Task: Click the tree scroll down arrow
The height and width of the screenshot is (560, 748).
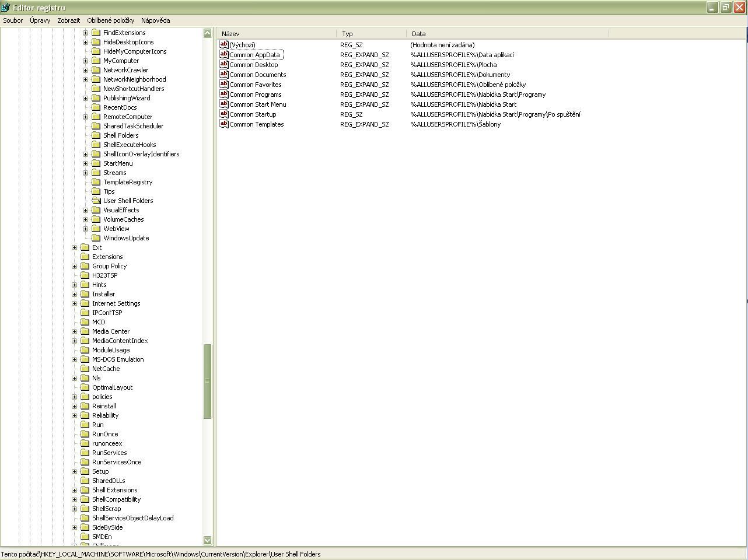Action: point(207,540)
